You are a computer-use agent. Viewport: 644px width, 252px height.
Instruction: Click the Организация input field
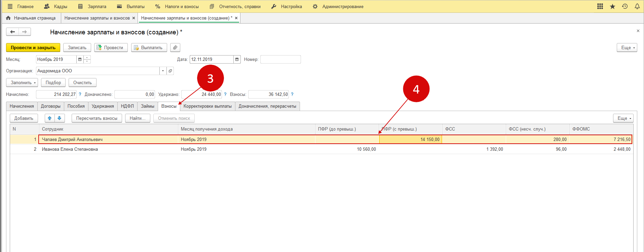[98, 71]
